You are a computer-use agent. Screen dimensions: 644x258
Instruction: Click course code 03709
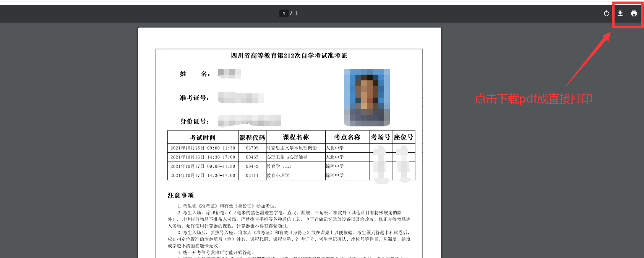pyautogui.click(x=252, y=148)
